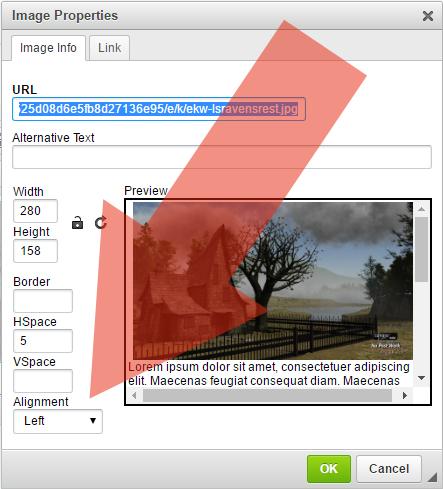
Task: Select the Height field showing 158
Action: (x=35, y=251)
